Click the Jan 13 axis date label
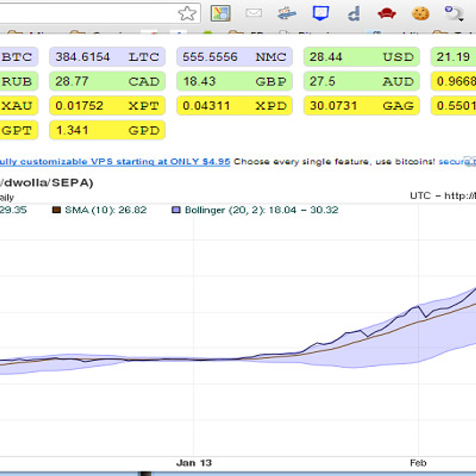Viewport: 476px width, 476px height. coord(194,463)
